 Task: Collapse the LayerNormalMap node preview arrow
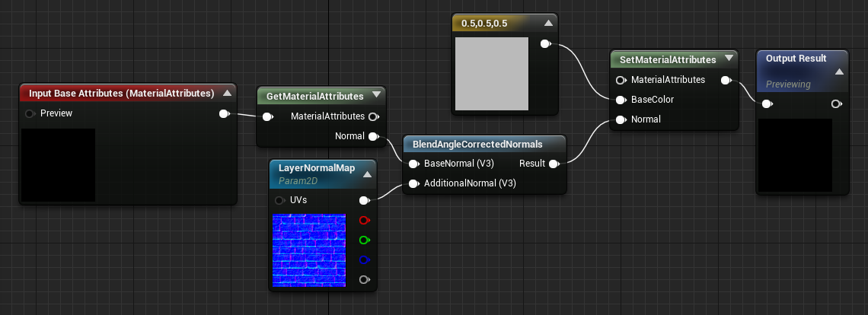pos(367,174)
